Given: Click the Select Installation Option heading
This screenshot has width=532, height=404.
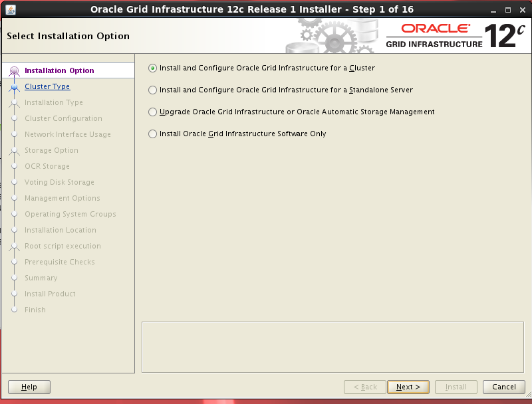Looking at the screenshot, I should 68,36.
